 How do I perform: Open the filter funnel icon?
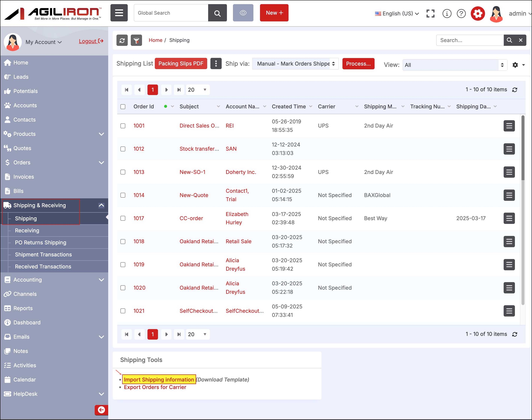(x=136, y=40)
